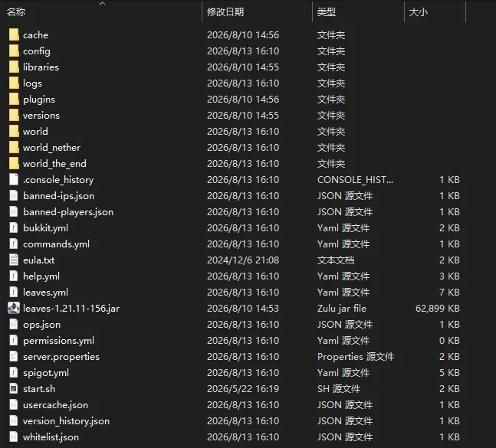Select the file name bukkit.yml
The image size is (496, 448).
click(x=45, y=227)
